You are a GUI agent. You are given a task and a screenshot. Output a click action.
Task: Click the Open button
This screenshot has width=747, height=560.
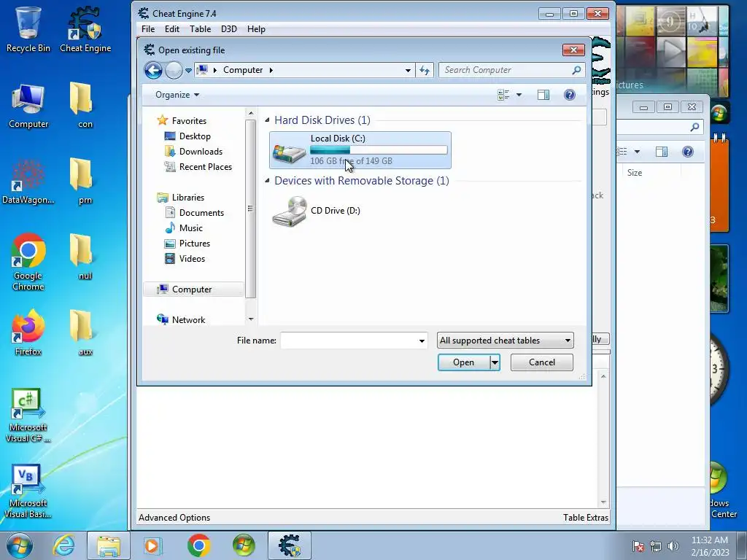pos(463,362)
